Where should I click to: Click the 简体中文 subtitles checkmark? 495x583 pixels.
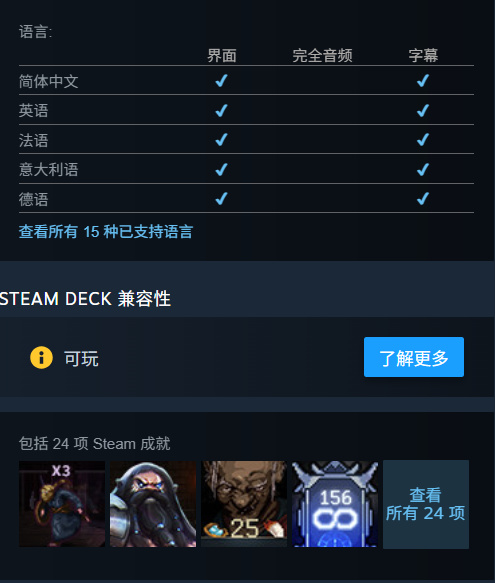(x=423, y=80)
